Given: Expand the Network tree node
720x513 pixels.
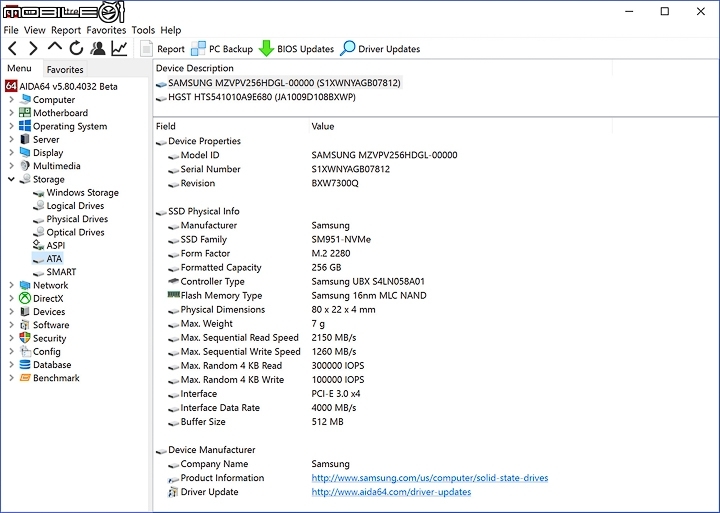Looking at the screenshot, I should click(11, 285).
